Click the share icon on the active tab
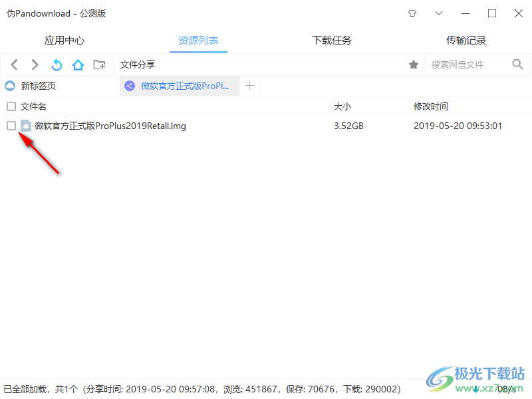Screen dimensions: 532x399 (x=130, y=86)
